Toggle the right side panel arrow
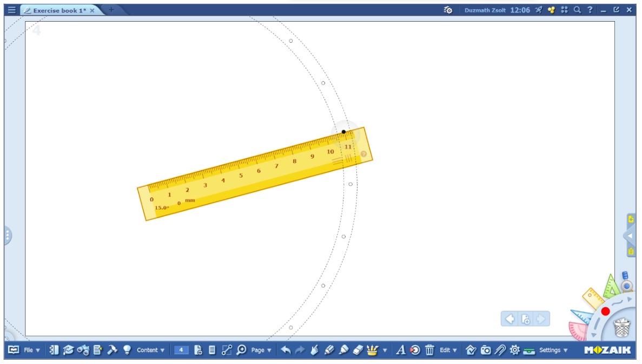This screenshot has width=642, height=364. [x=630, y=236]
